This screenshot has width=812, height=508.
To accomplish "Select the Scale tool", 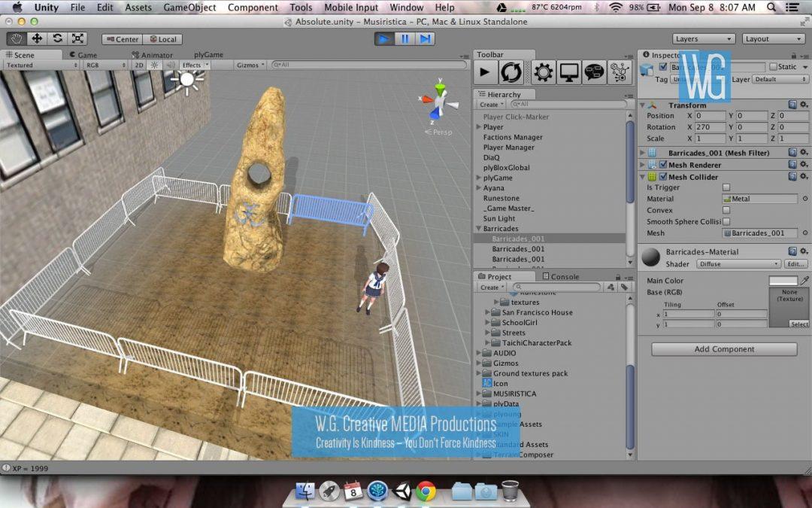I will click(x=77, y=39).
